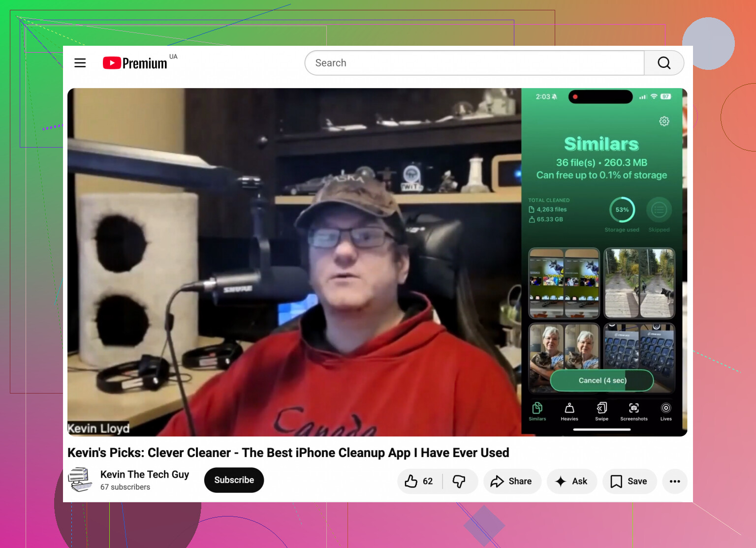
Task: Open the Ask AI button
Action: pyautogui.click(x=572, y=481)
